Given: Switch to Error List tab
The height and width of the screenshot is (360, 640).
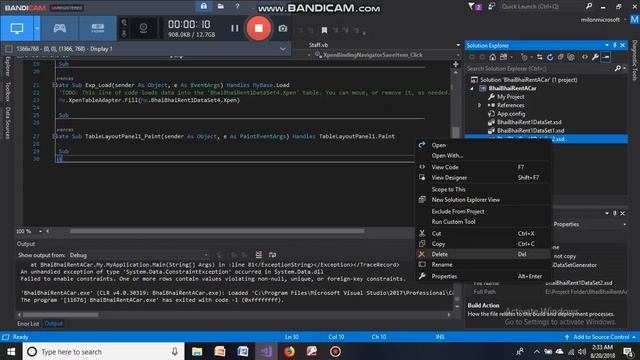Looking at the screenshot, I should pos(28,324).
